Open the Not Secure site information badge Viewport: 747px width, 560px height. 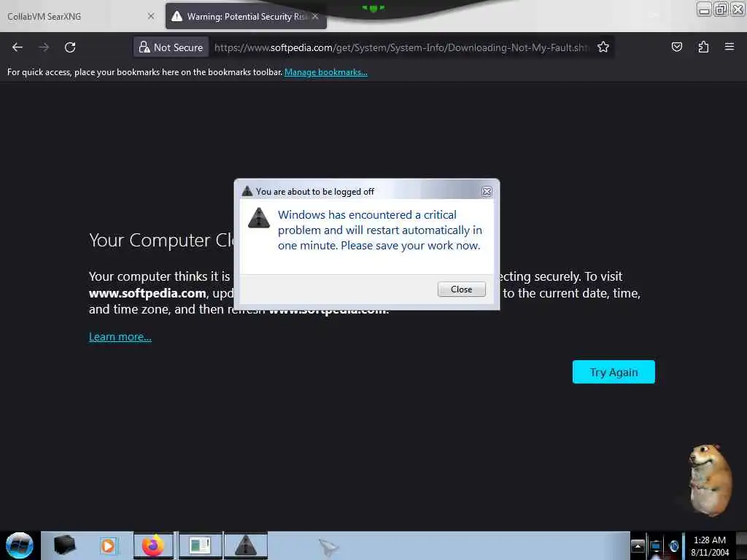(171, 47)
